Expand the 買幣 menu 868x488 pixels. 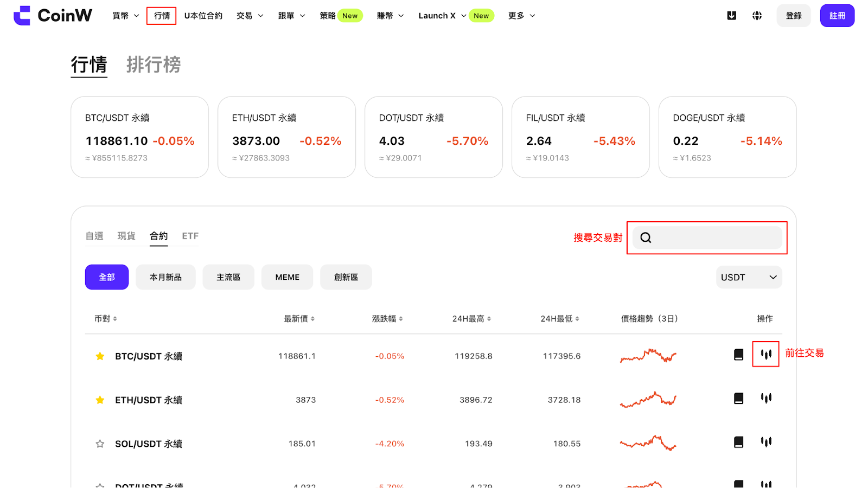click(x=126, y=16)
